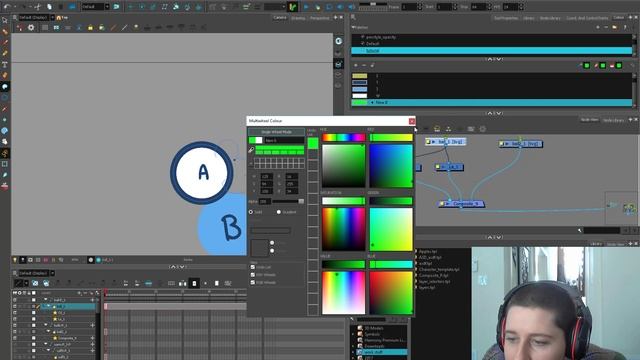Toggle the RGB Wheels checkbox
This screenshot has width=640, height=360.
[x=253, y=282]
